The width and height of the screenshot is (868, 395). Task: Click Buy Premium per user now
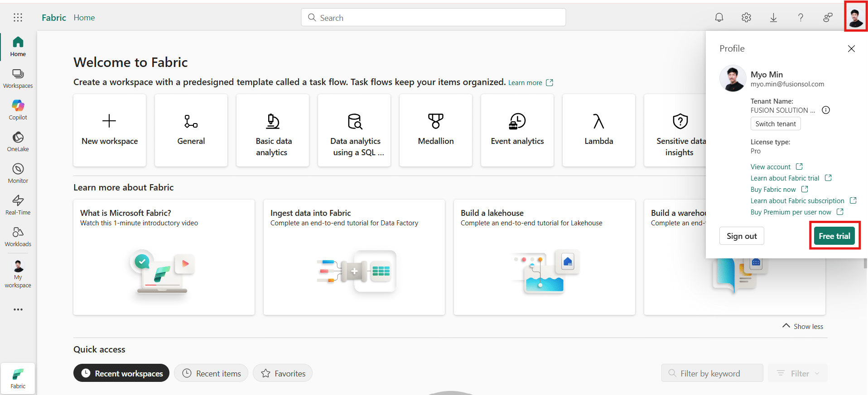pyautogui.click(x=797, y=212)
